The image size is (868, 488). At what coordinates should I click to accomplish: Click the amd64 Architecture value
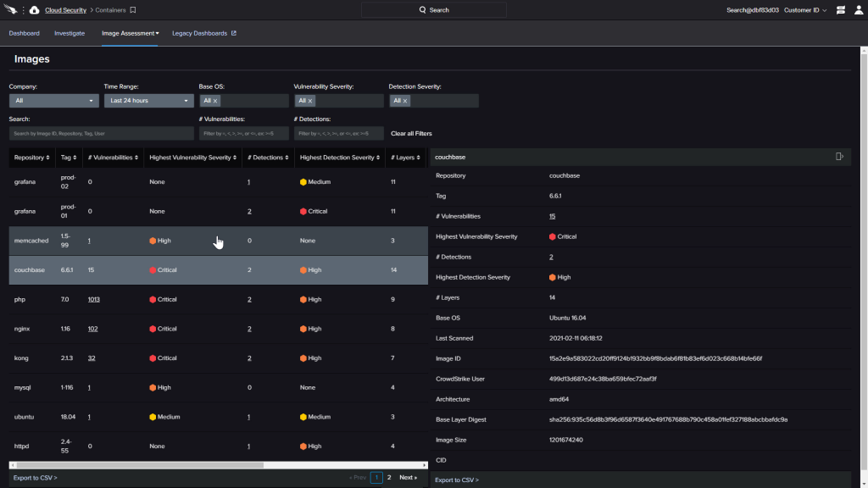pos(559,399)
